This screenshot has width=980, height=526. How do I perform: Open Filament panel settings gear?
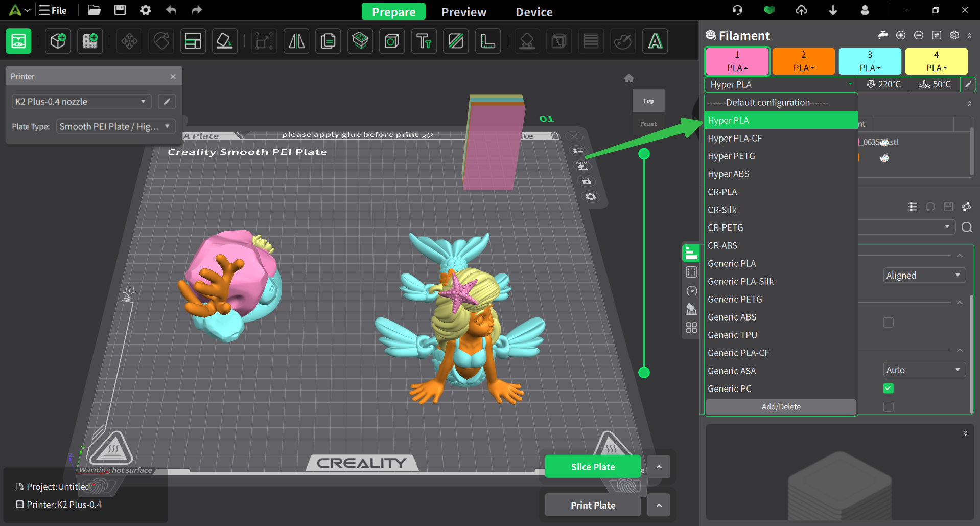(x=954, y=35)
